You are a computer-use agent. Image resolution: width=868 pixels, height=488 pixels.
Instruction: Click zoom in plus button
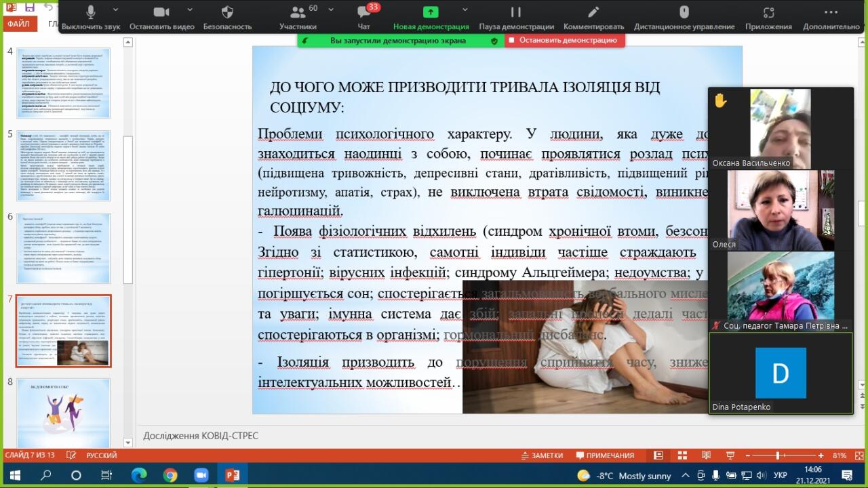pyautogui.click(x=821, y=455)
